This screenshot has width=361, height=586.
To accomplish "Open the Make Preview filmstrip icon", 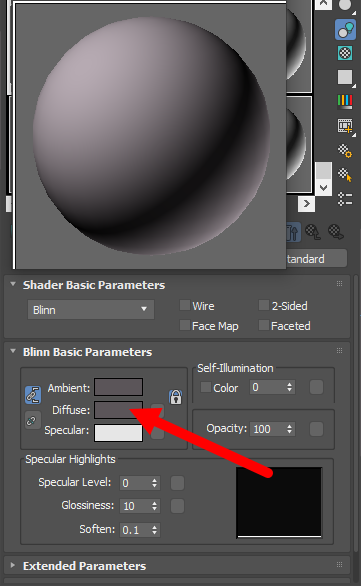I will click(345, 126).
